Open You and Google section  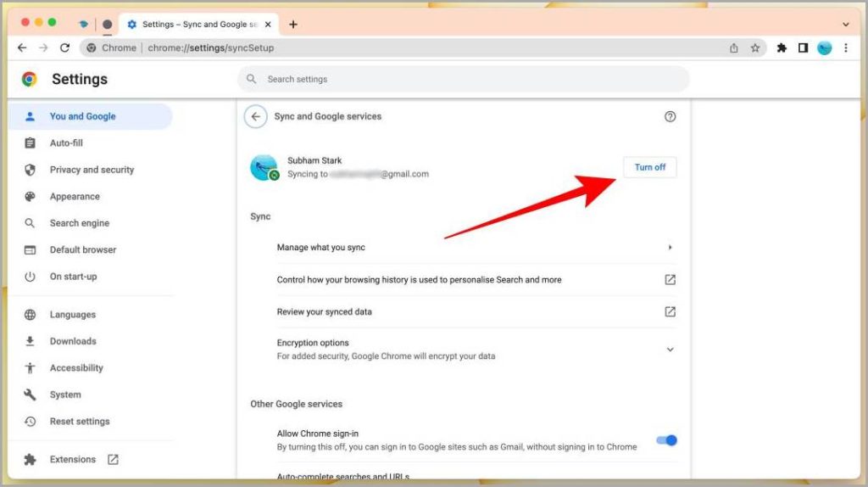(90, 116)
